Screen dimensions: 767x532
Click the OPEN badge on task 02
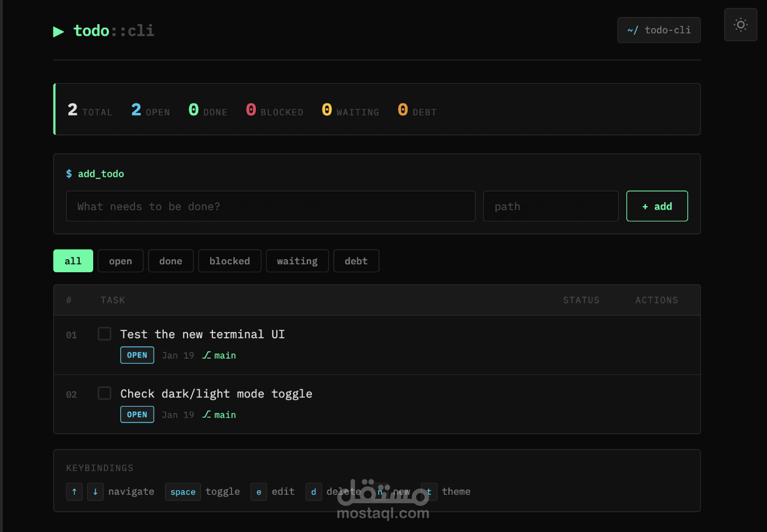pos(137,415)
